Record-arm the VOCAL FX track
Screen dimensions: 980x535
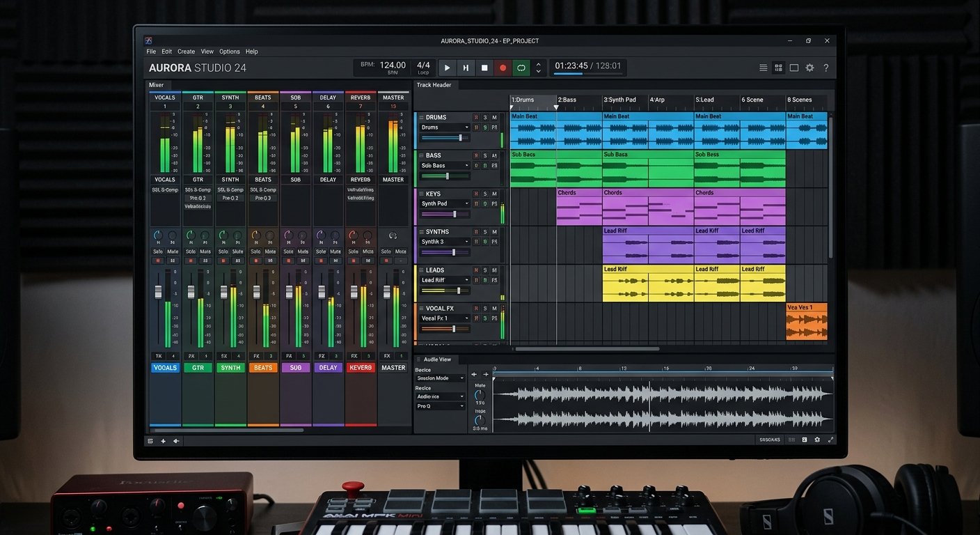[x=476, y=309]
